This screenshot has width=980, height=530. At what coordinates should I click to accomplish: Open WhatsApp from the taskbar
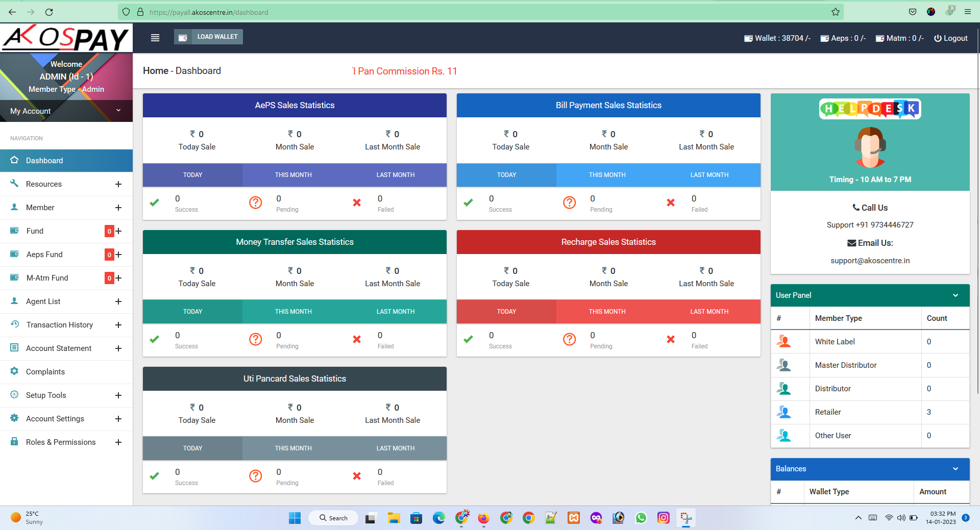[641, 518]
